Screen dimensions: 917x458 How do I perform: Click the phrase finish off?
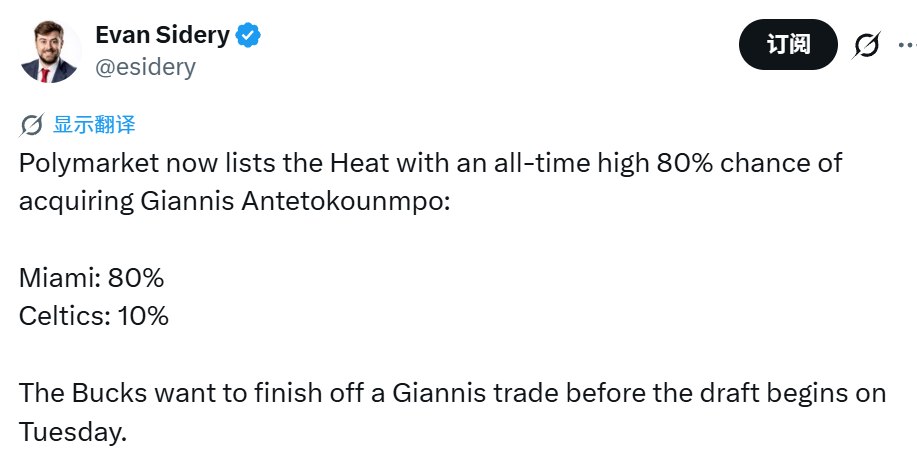point(299,393)
